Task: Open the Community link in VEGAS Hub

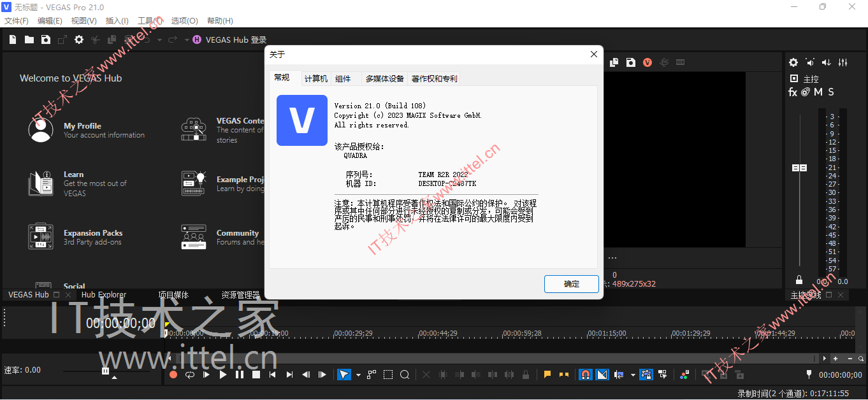Action: [x=238, y=233]
